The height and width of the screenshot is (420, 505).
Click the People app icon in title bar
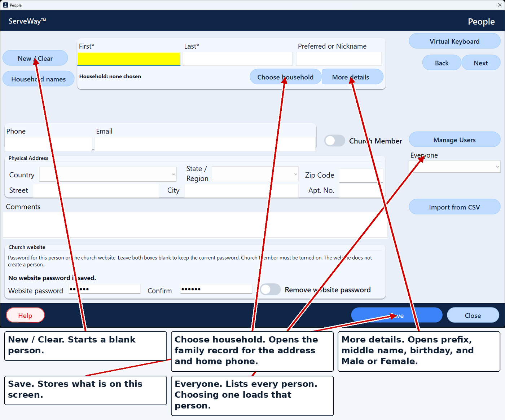click(5, 5)
